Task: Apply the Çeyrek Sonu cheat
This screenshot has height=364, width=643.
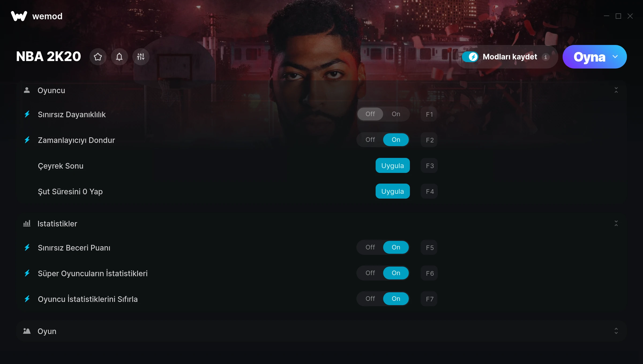Action: 392,166
